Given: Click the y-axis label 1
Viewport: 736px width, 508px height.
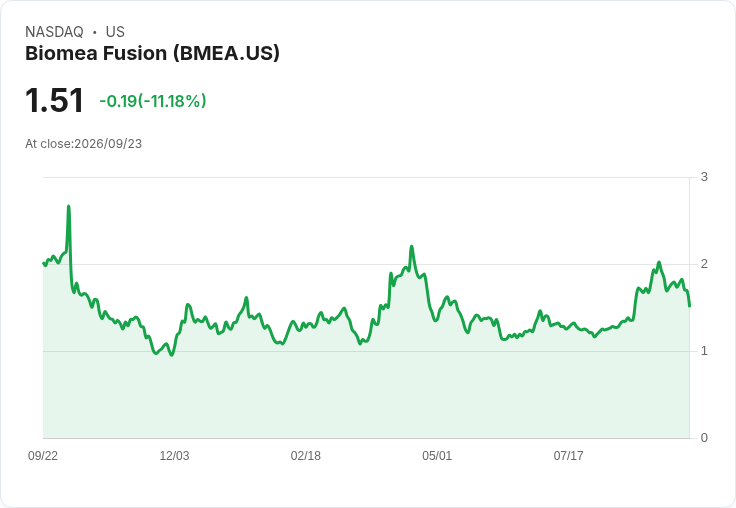Looking at the screenshot, I should pyautogui.click(x=704, y=351).
